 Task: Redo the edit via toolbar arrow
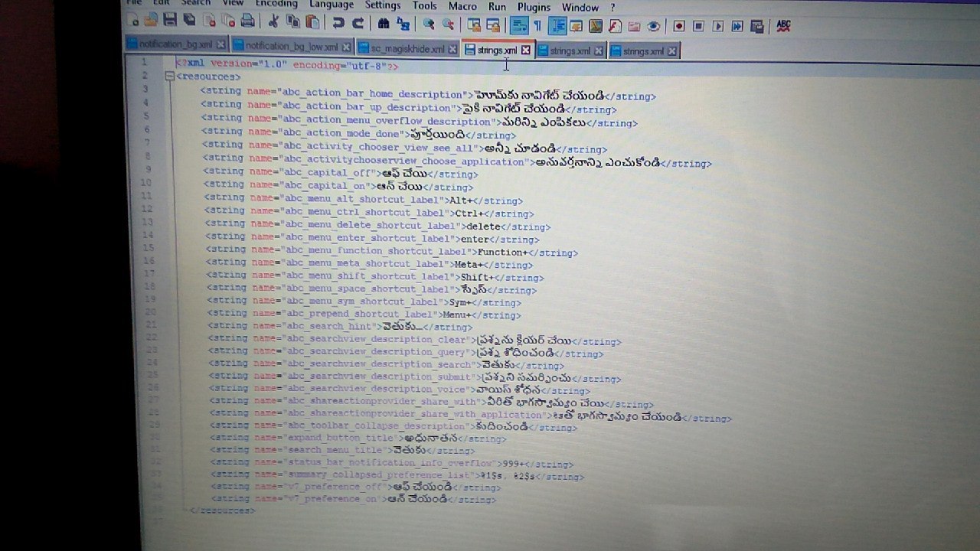click(358, 23)
